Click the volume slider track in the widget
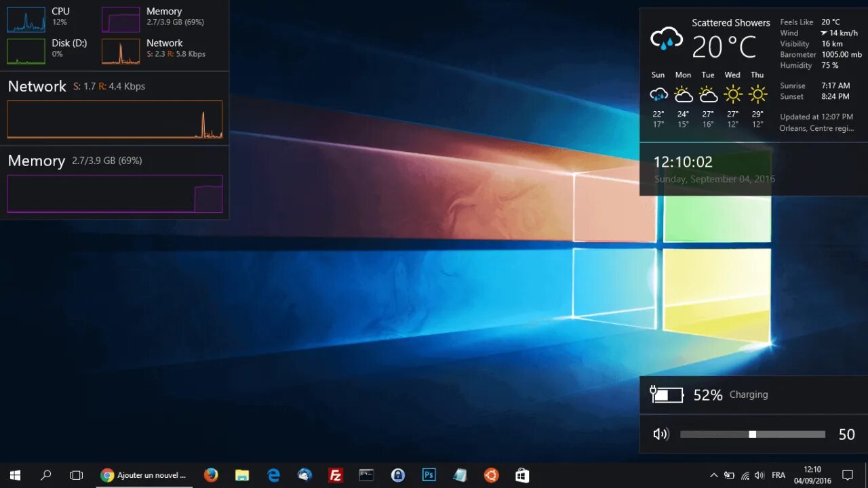Image resolution: width=868 pixels, height=488 pixels. (x=753, y=434)
